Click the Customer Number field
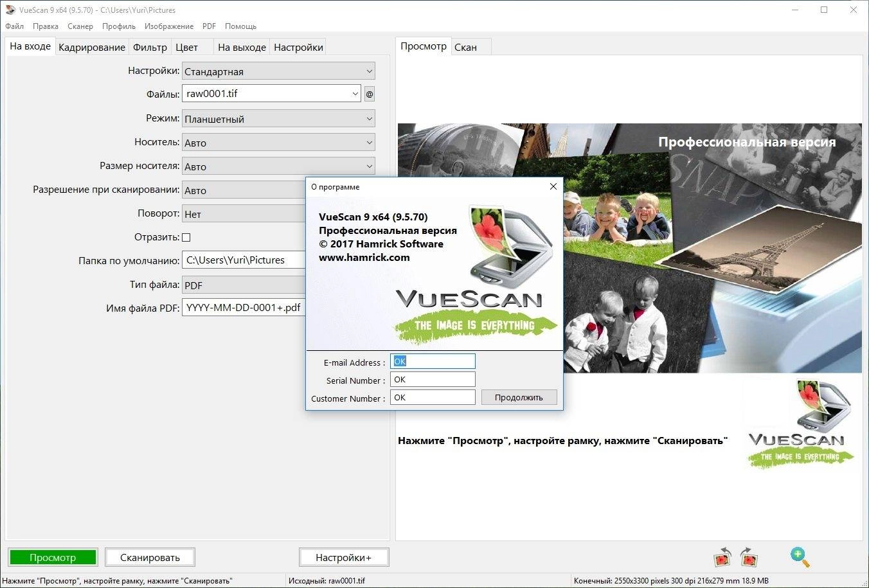This screenshot has width=869, height=588. 433,397
